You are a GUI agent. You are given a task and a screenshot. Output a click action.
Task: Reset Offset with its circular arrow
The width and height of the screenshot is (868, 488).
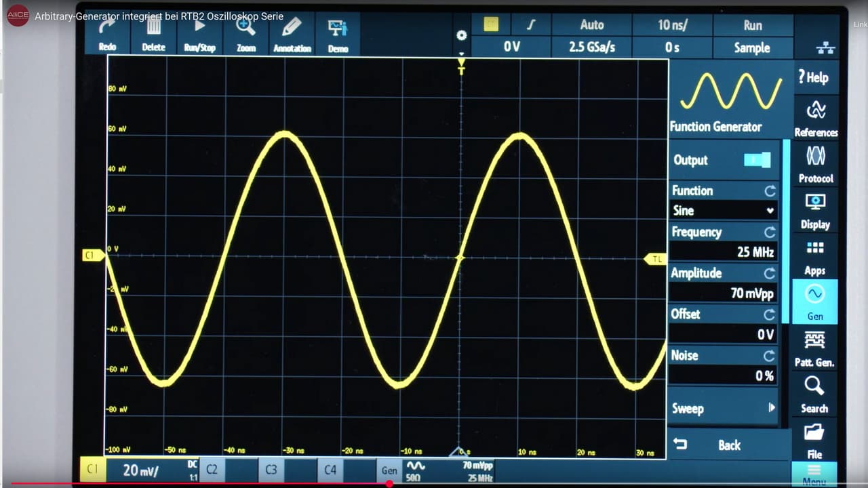770,315
